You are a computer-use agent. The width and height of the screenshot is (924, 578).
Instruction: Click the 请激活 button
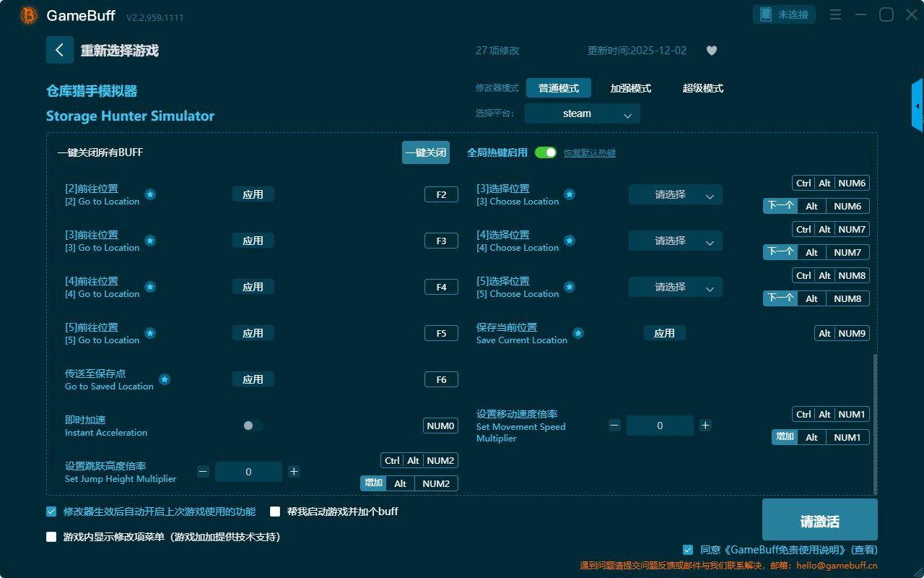point(819,522)
